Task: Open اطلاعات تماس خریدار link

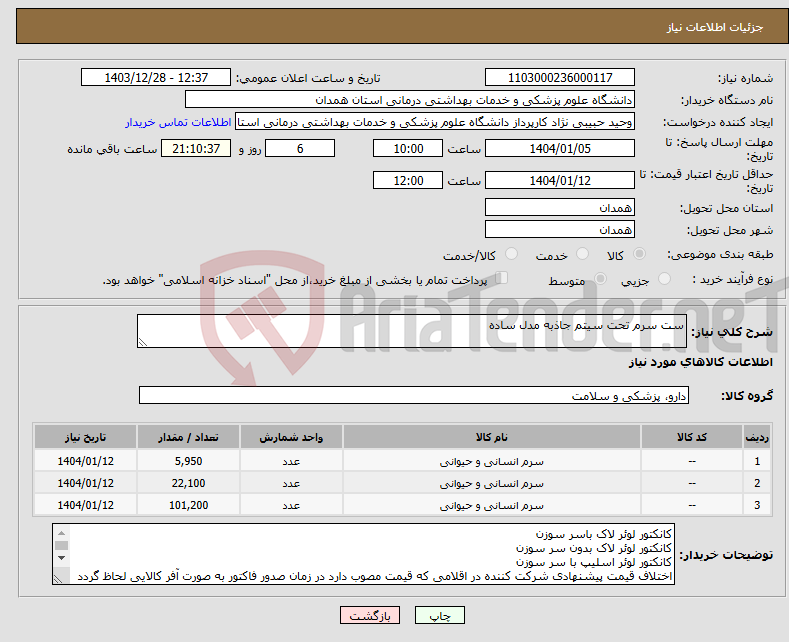Action: click(178, 122)
